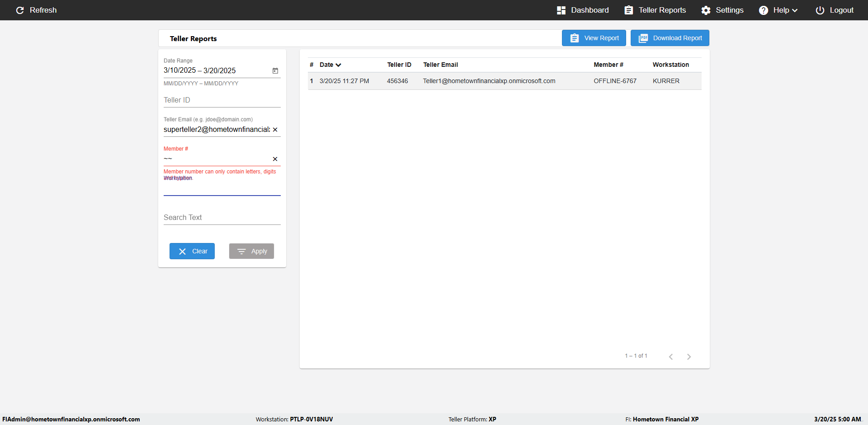Image resolution: width=868 pixels, height=425 pixels.
Task: Click the Teller ID column header
Action: (x=399, y=65)
